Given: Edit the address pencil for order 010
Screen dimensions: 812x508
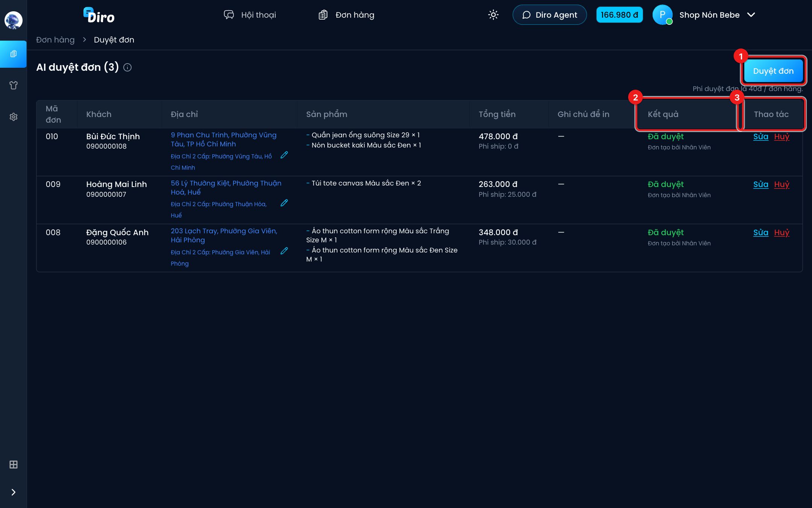Looking at the screenshot, I should [284, 155].
